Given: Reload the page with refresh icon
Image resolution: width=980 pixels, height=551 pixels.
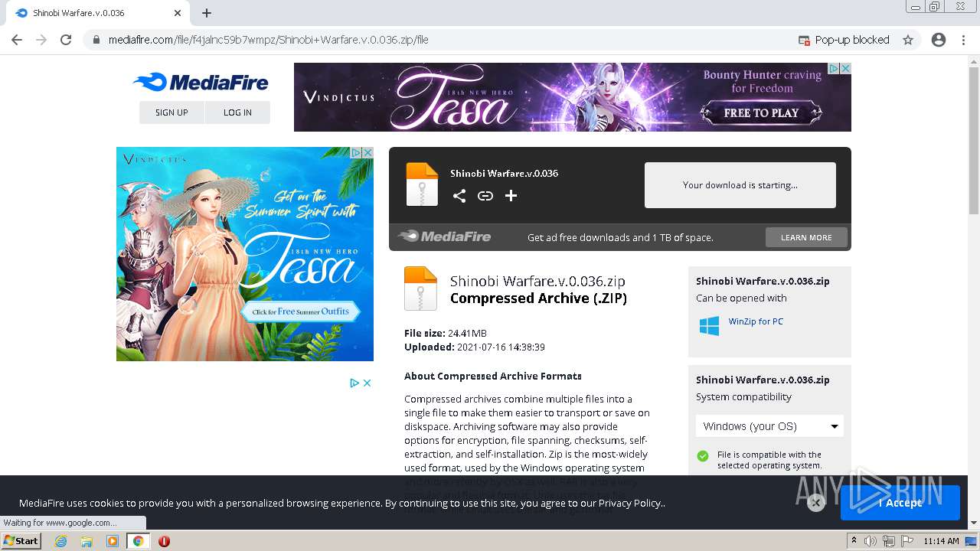Looking at the screenshot, I should click(66, 40).
